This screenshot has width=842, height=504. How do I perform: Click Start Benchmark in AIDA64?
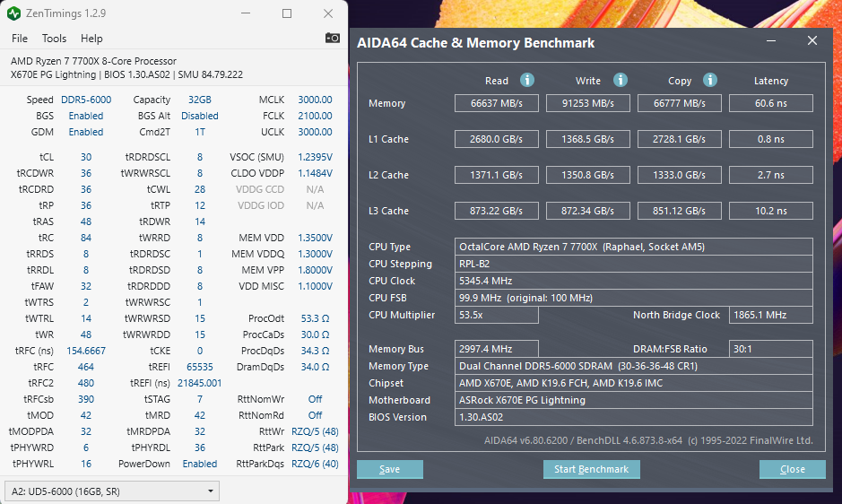(x=591, y=469)
